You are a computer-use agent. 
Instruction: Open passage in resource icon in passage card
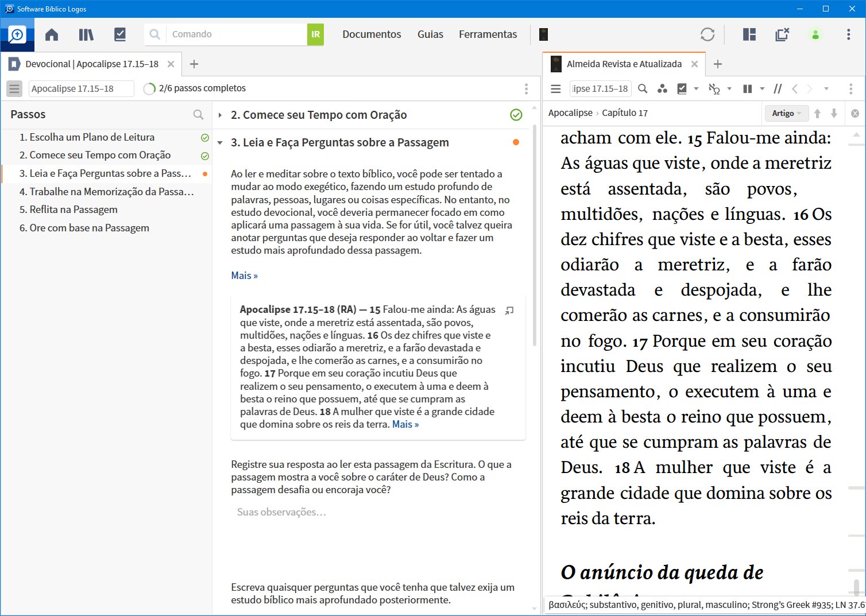(x=509, y=311)
